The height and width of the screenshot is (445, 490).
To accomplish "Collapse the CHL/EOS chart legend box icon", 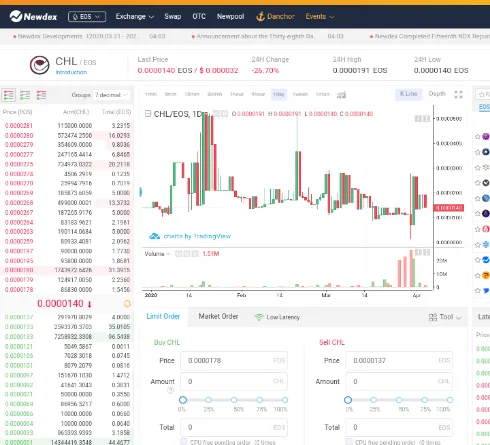I will coord(148,114).
